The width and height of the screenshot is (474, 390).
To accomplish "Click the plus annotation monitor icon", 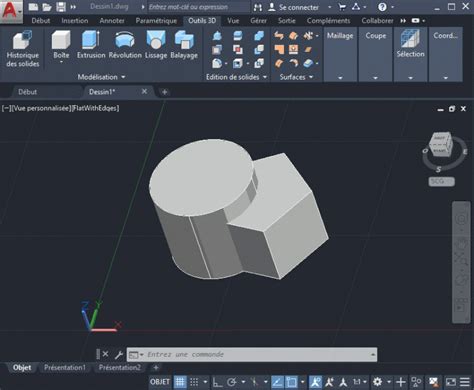I will click(x=401, y=382).
